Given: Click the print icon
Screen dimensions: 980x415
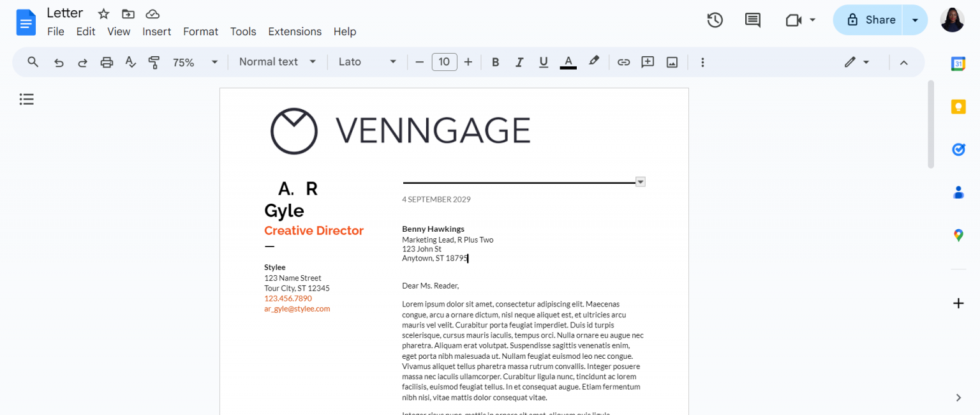Looking at the screenshot, I should (x=107, y=61).
